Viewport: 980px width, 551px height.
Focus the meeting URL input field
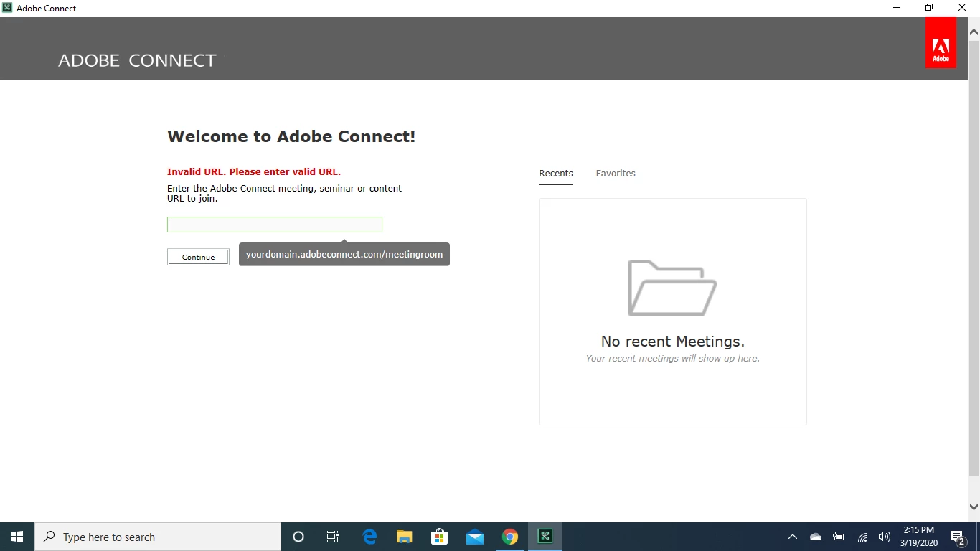[275, 225]
